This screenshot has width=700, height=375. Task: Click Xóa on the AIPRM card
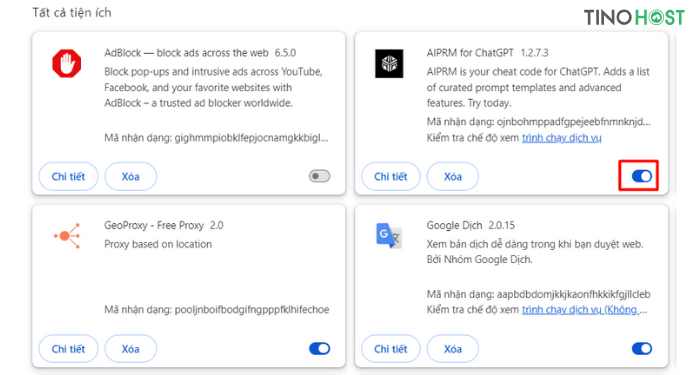(453, 176)
